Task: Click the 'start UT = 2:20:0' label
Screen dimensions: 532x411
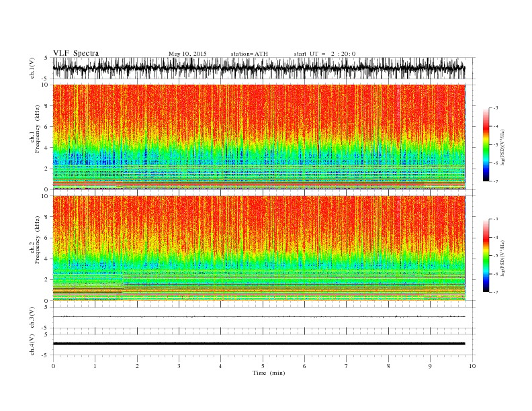Action: click(324, 54)
